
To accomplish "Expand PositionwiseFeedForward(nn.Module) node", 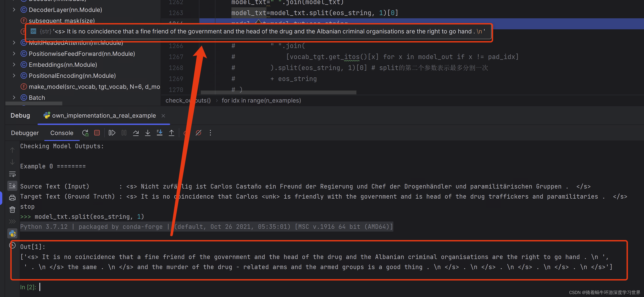I will pos(14,54).
